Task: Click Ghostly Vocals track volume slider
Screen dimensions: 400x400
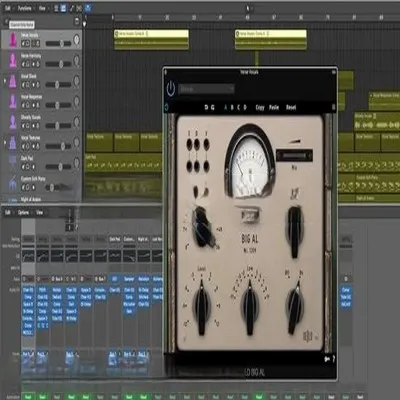Action: [x=58, y=126]
